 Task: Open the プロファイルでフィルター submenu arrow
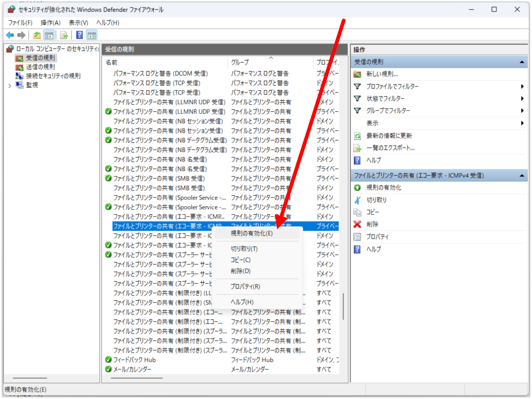[522, 86]
